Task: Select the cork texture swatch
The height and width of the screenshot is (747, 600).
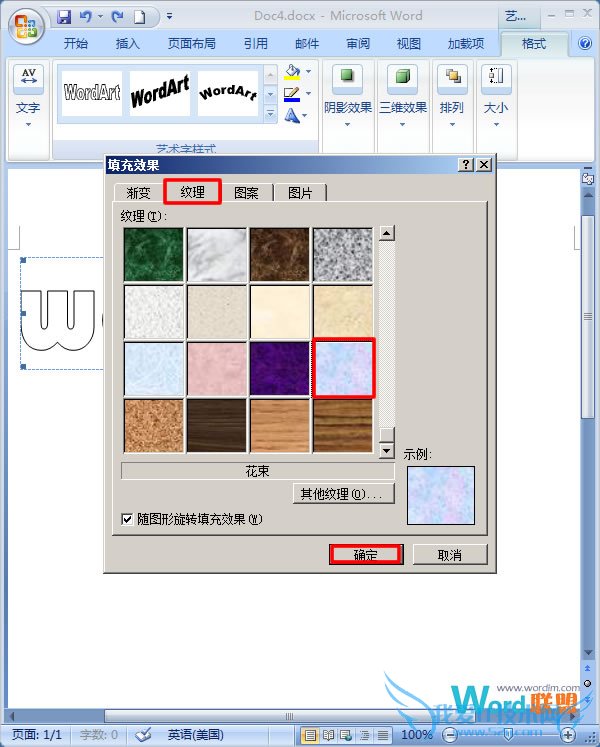Action: point(153,425)
